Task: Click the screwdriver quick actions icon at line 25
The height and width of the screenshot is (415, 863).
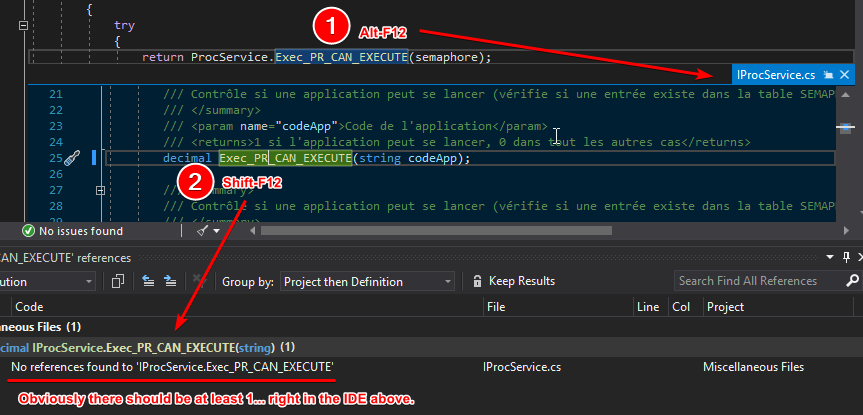Action: click(72, 159)
